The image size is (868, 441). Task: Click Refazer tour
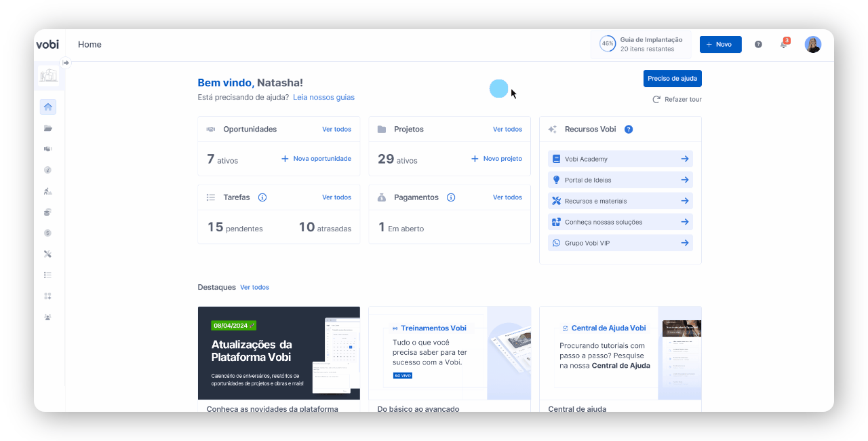677,100
